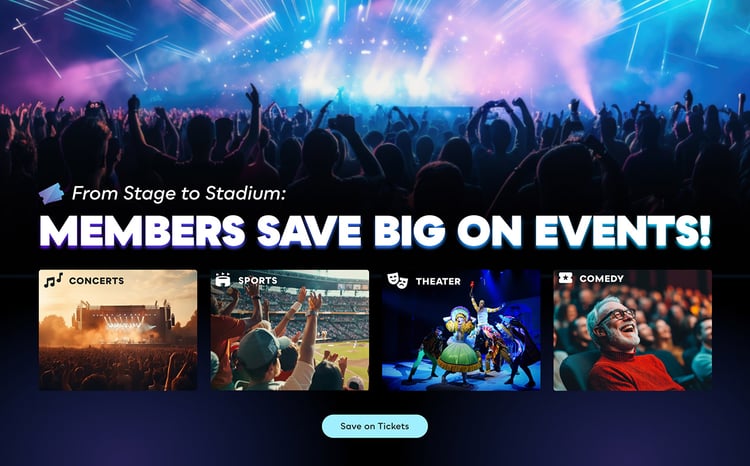The image size is (750, 466).
Task: Click the ticket icon beside From Stage to Stadium
Action: tap(51, 194)
